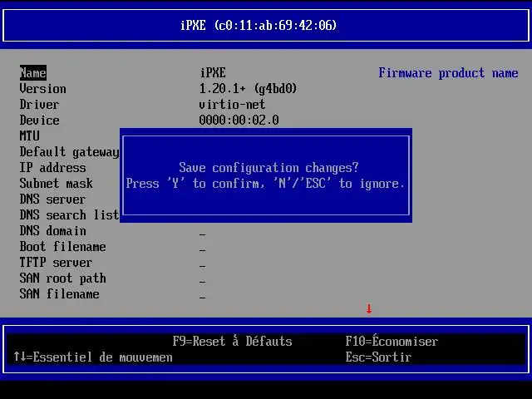532x399 pixels.
Task: Click the F10=Économiser save hint
Action: click(392, 341)
